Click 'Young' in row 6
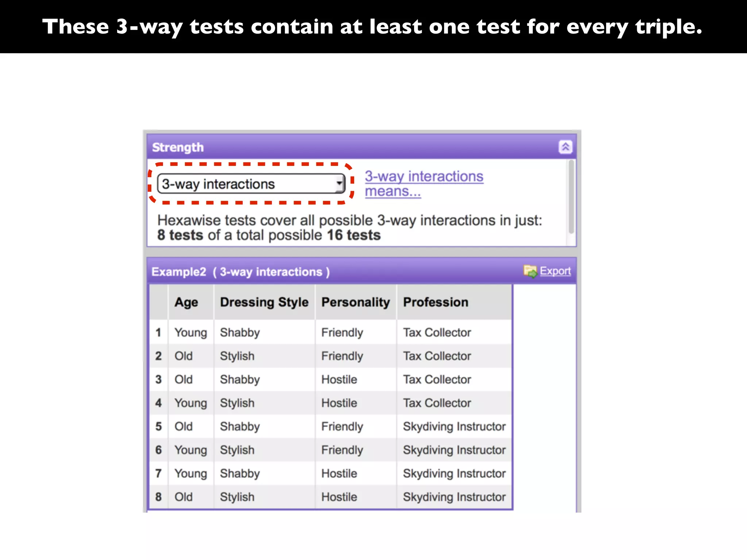747x560 pixels. coord(190,450)
